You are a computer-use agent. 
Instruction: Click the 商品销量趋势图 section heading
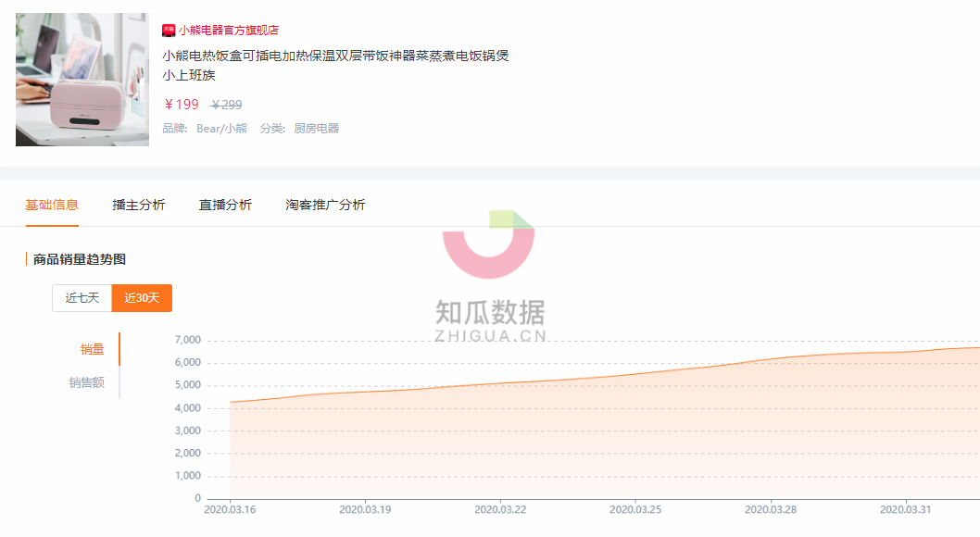pos(80,259)
